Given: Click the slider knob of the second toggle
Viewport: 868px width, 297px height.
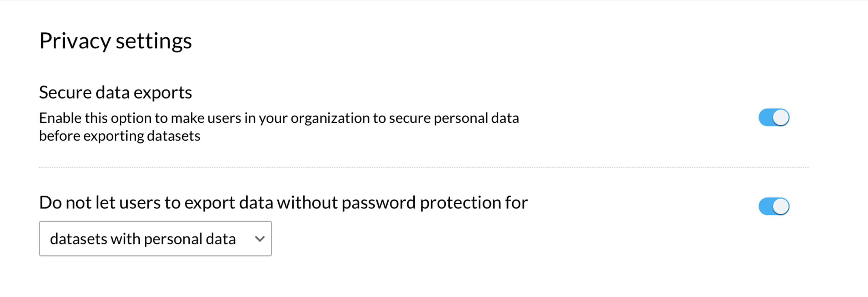Looking at the screenshot, I should (780, 206).
